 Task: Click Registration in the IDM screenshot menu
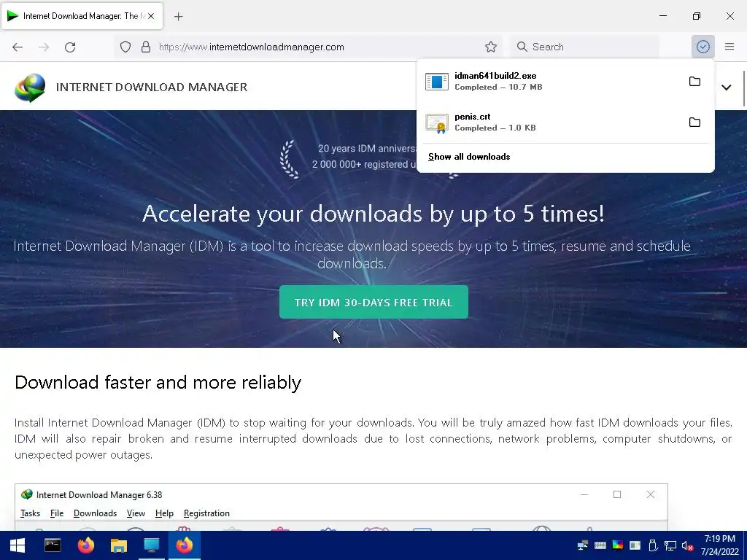[206, 513]
